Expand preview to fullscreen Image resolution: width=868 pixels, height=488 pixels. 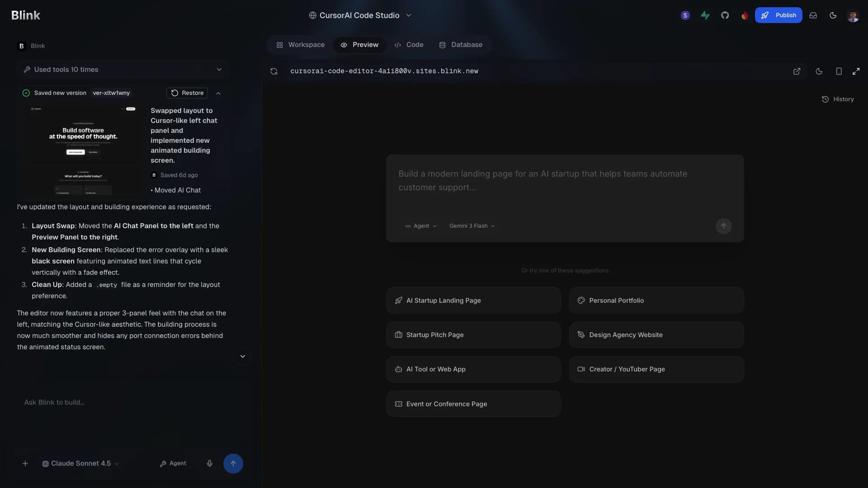(857, 71)
